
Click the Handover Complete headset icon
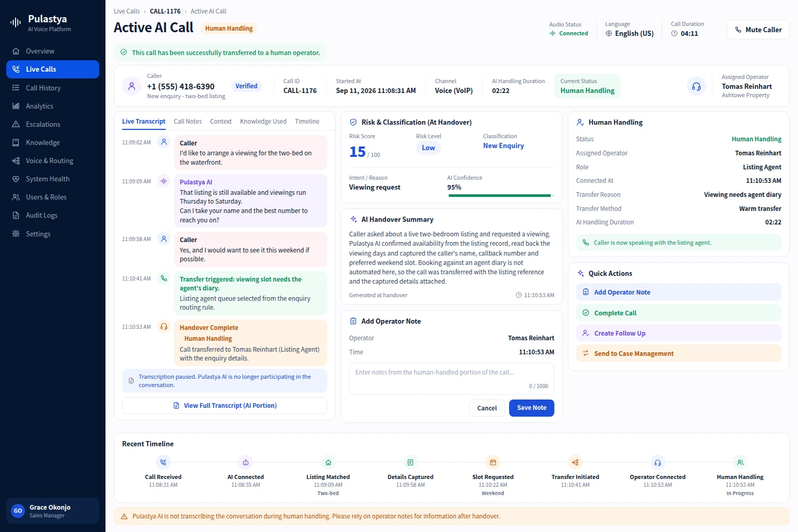164,326
